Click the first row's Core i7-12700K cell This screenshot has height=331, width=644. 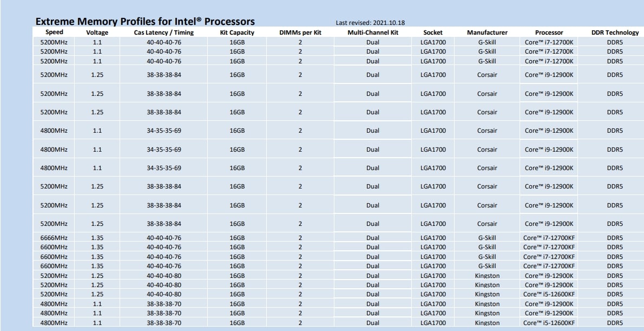pyautogui.click(x=549, y=42)
